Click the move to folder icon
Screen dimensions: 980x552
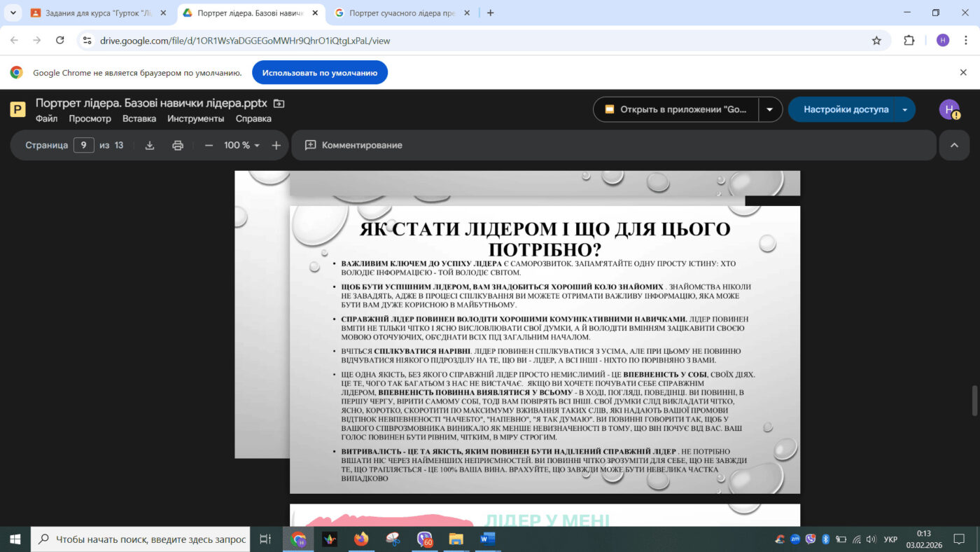279,104
